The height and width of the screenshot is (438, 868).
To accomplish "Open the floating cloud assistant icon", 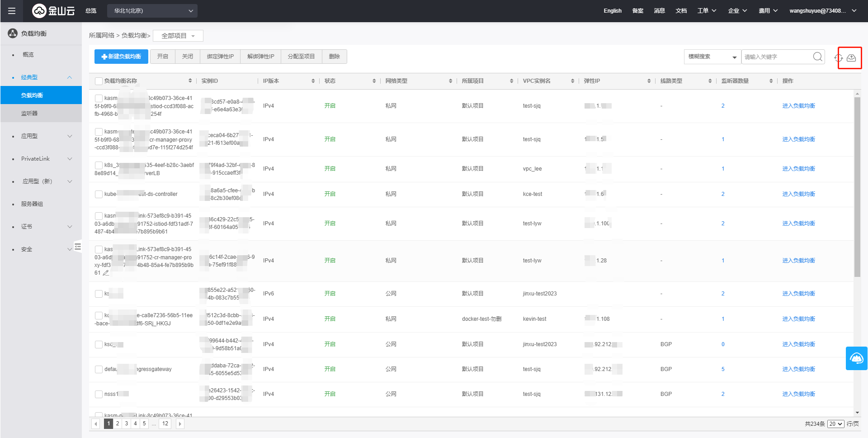I will (x=856, y=358).
